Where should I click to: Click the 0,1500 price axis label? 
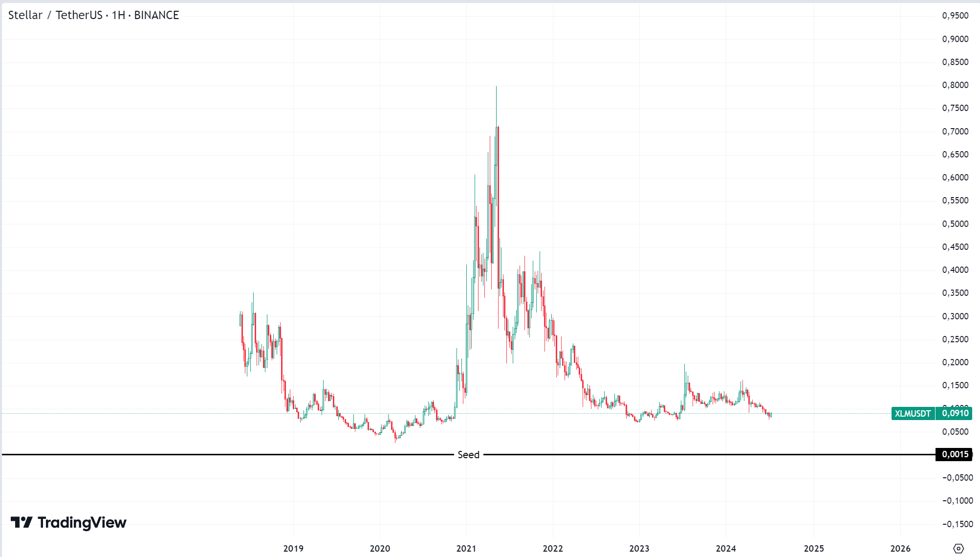point(955,385)
